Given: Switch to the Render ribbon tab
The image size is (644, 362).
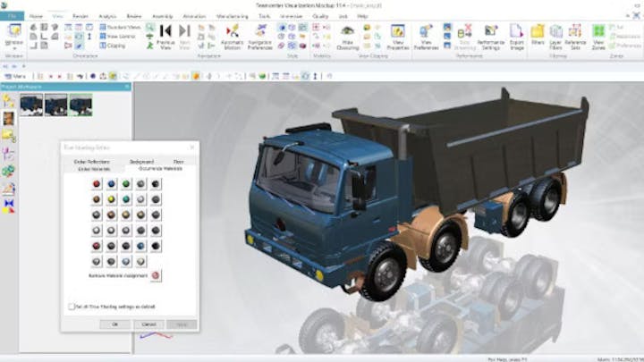Looking at the screenshot, I should coord(81,16).
